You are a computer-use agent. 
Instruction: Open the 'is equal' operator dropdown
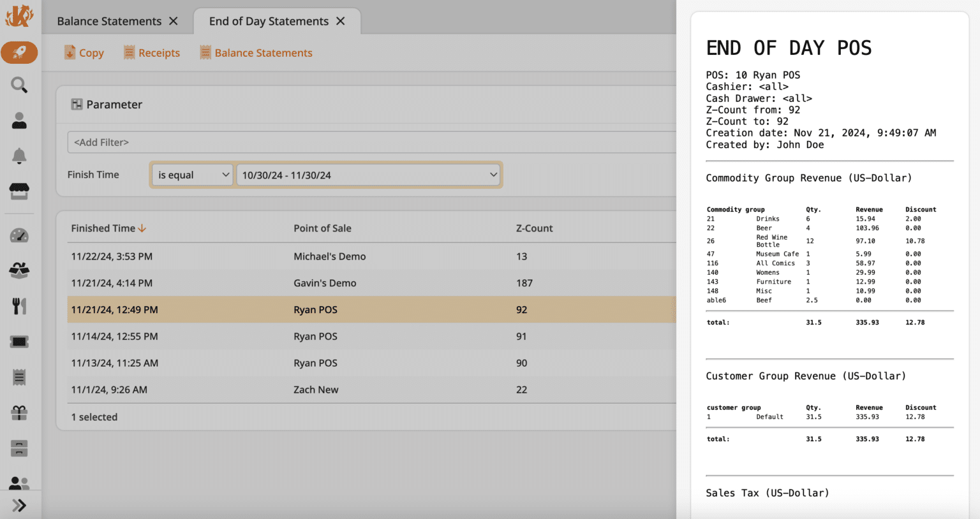click(x=192, y=175)
